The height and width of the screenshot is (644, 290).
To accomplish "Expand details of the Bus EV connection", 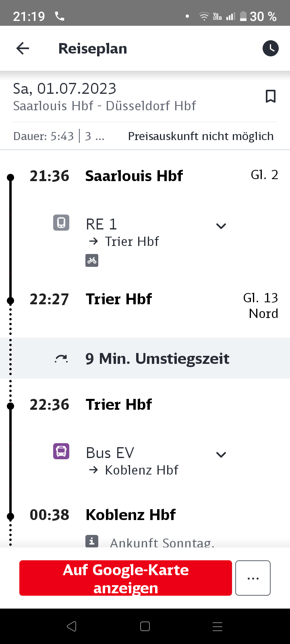I will click(221, 454).
